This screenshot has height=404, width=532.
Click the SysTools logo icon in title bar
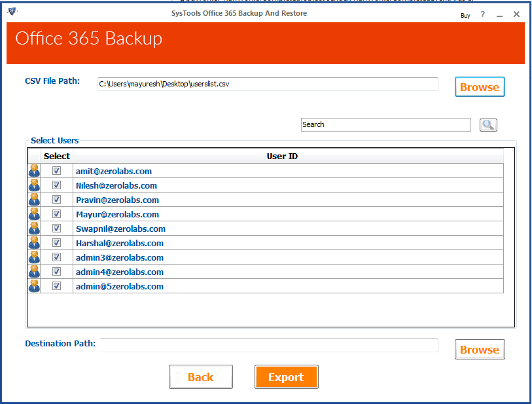[x=12, y=12]
